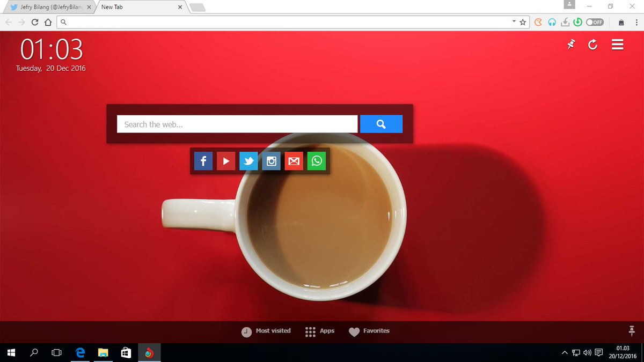The width and height of the screenshot is (644, 362).
Task: Click the gray download tray extension icon
Action: [x=565, y=22]
